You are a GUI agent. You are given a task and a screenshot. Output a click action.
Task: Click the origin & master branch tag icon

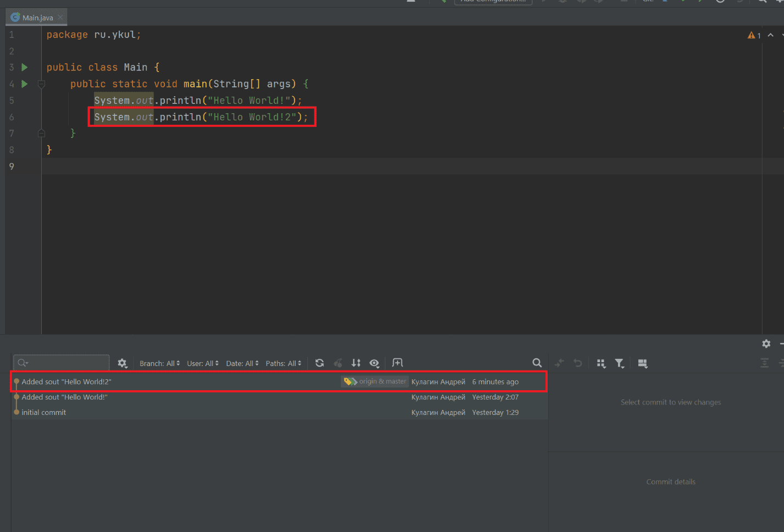click(x=350, y=381)
